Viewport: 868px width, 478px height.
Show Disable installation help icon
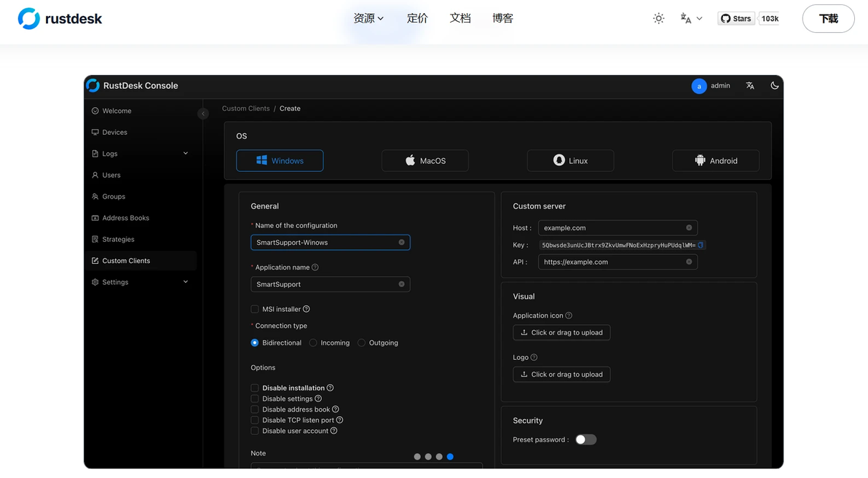(330, 388)
